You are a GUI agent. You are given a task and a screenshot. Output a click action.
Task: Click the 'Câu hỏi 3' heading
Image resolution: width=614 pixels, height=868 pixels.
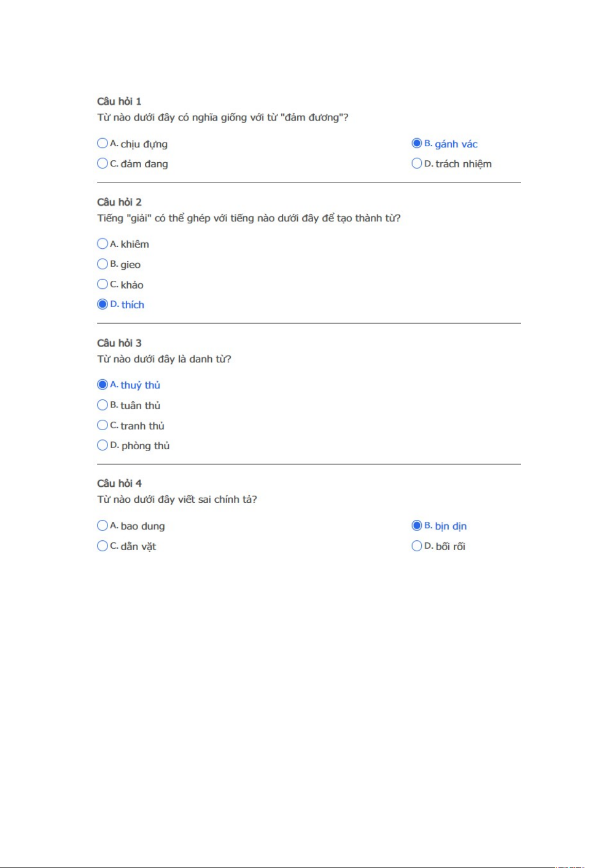coord(119,343)
